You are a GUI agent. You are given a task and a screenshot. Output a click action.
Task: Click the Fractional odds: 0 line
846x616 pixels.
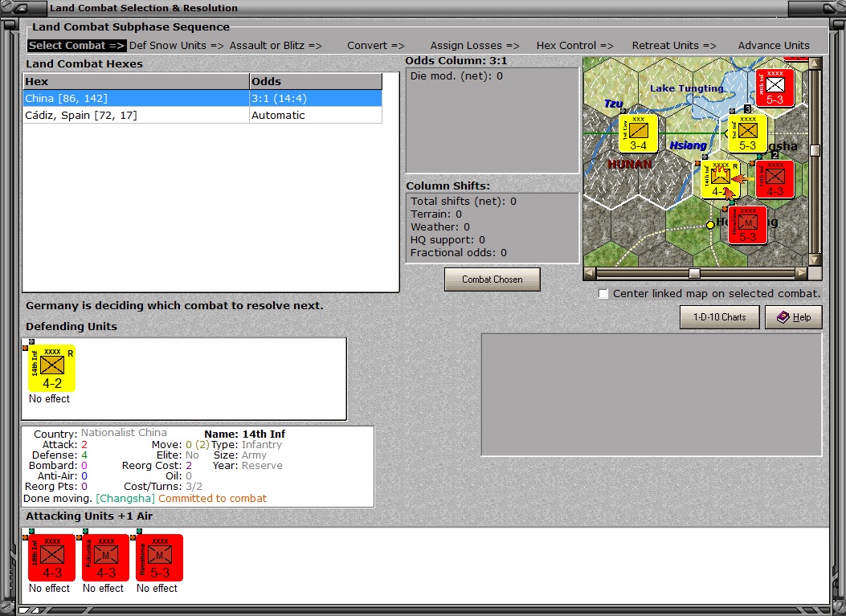(x=458, y=252)
